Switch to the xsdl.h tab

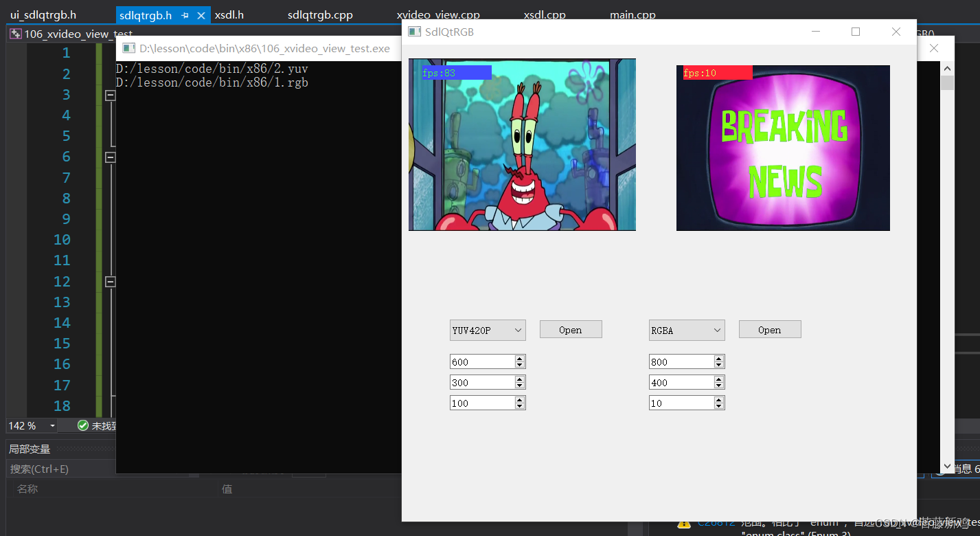(229, 15)
